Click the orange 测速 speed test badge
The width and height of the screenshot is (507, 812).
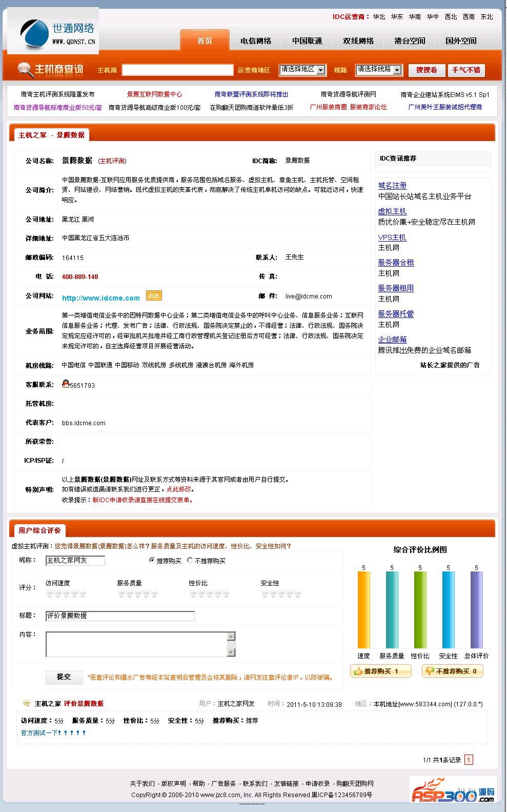point(154,295)
